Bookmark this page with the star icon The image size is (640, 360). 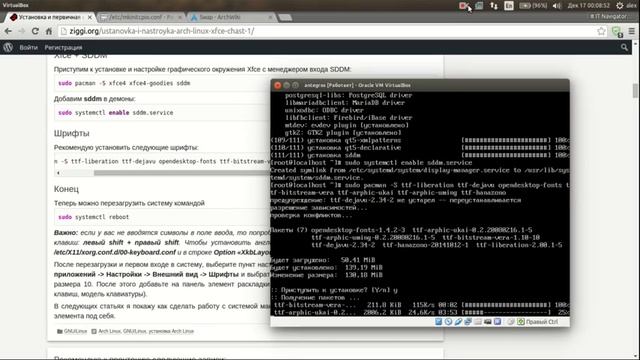(x=601, y=31)
